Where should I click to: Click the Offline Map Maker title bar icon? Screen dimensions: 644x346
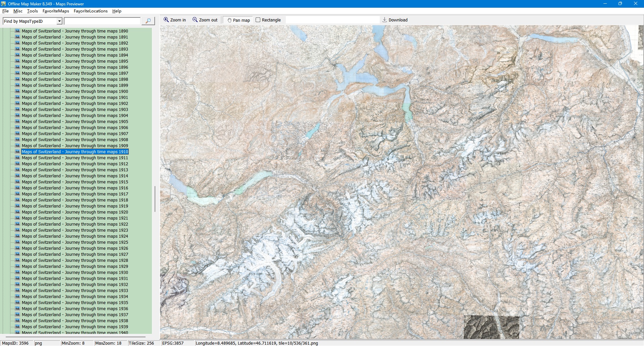coord(4,4)
